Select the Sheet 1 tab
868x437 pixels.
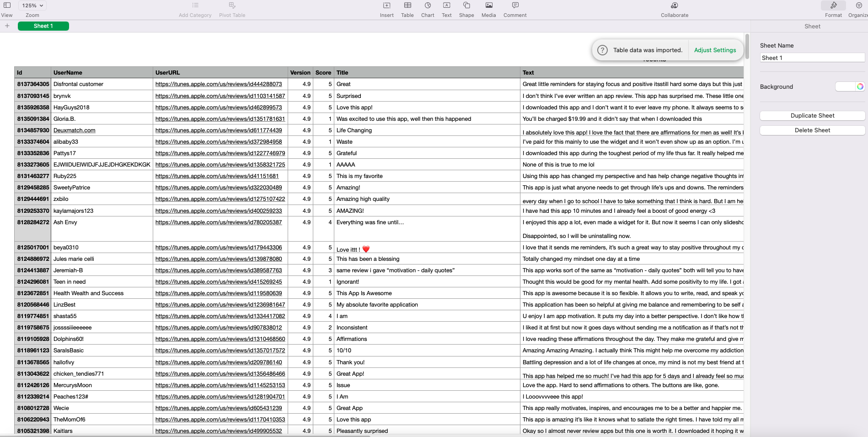43,26
